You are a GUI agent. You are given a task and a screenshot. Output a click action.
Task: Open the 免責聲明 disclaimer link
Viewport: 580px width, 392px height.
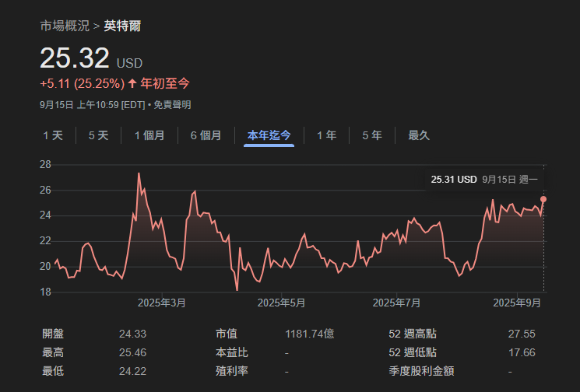click(x=172, y=105)
